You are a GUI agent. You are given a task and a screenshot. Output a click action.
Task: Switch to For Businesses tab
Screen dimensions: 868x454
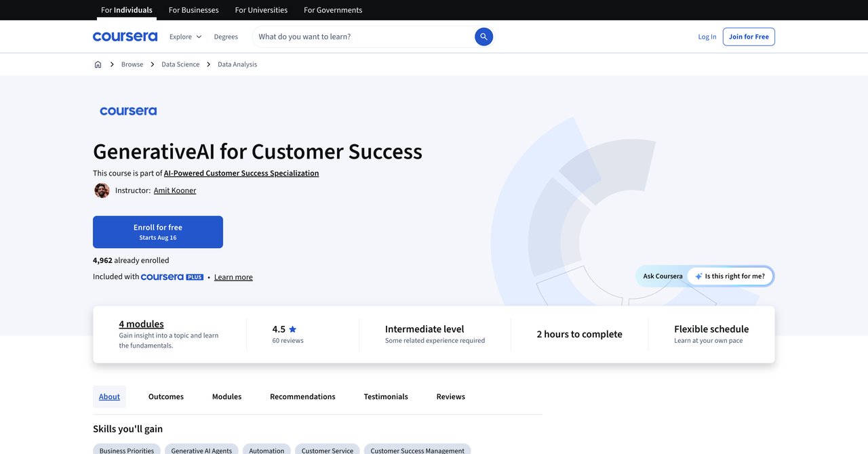pyautogui.click(x=194, y=10)
